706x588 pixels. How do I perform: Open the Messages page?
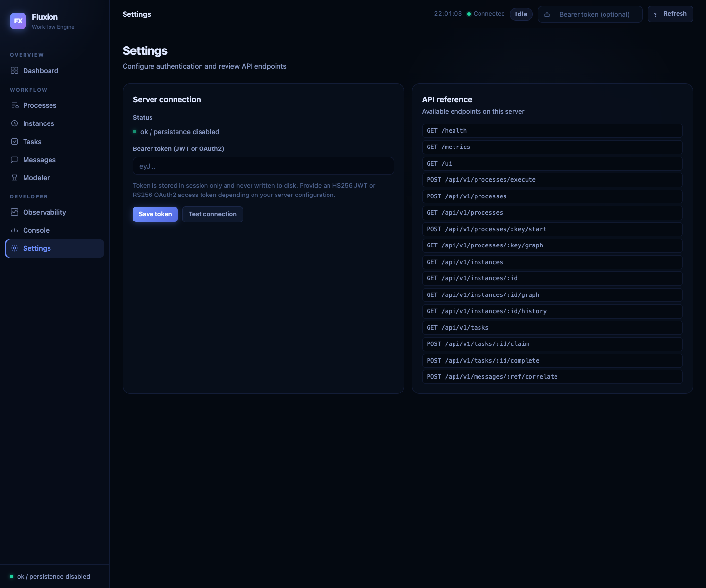click(55, 160)
